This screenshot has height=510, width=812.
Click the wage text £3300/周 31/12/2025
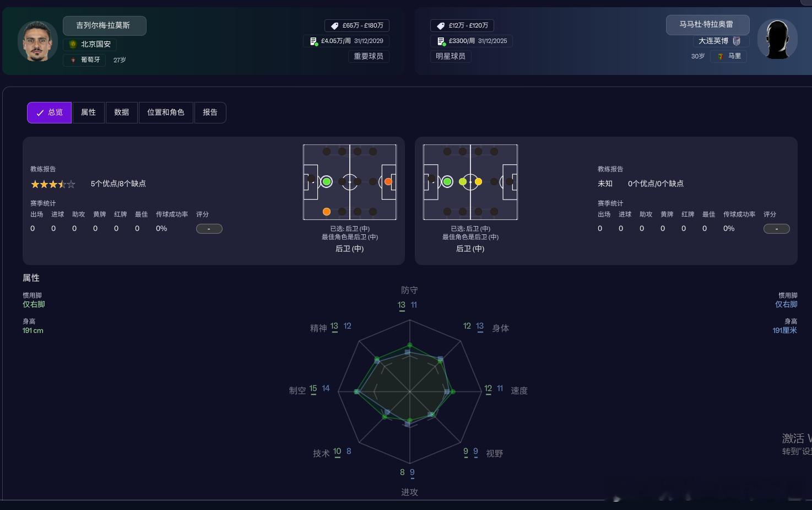pyautogui.click(x=478, y=41)
